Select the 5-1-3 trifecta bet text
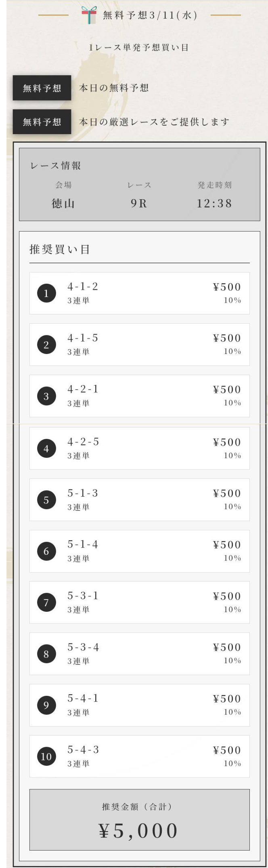 tap(83, 493)
